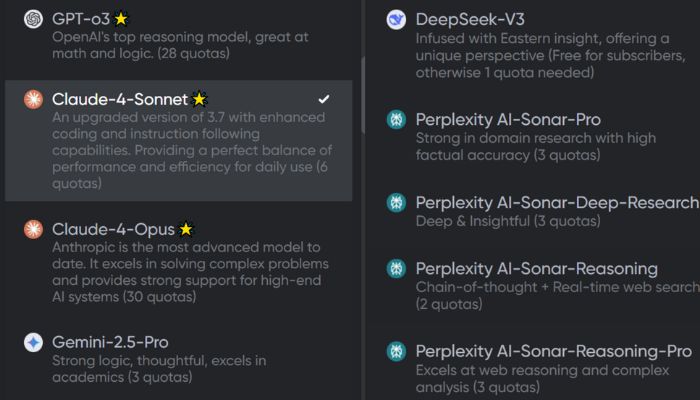The width and height of the screenshot is (700, 400).
Task: Select the GPT-o3 model option
Action: click(x=179, y=36)
